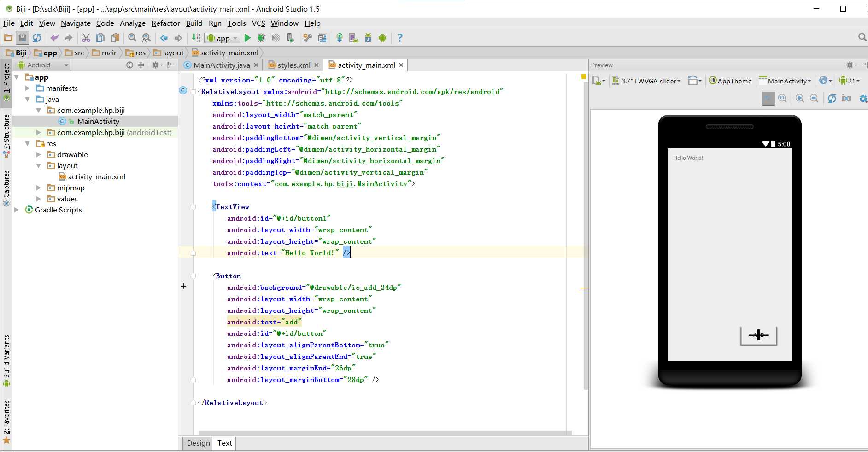Capture preview screenshot with camera icon
868x452 pixels.
(846, 98)
